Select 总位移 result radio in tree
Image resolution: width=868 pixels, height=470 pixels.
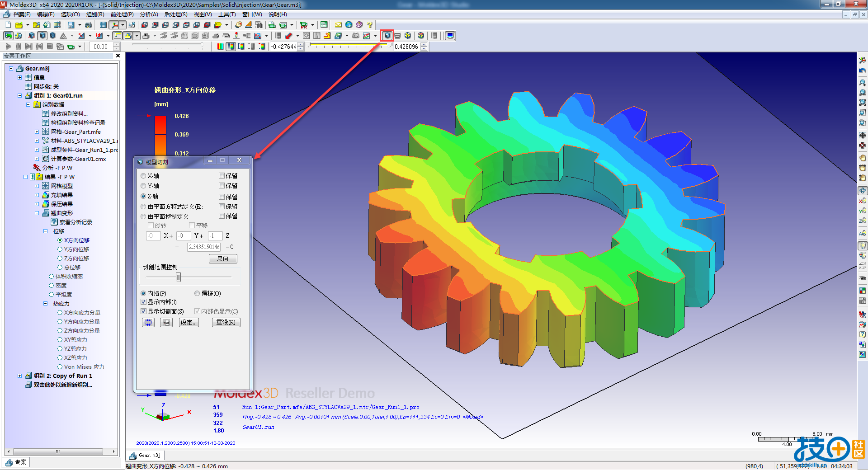(x=60, y=268)
